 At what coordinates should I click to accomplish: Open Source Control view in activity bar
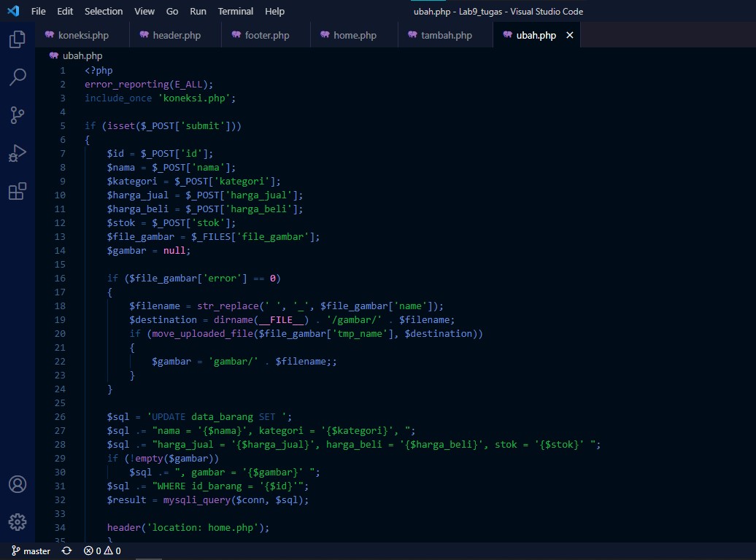(x=18, y=115)
